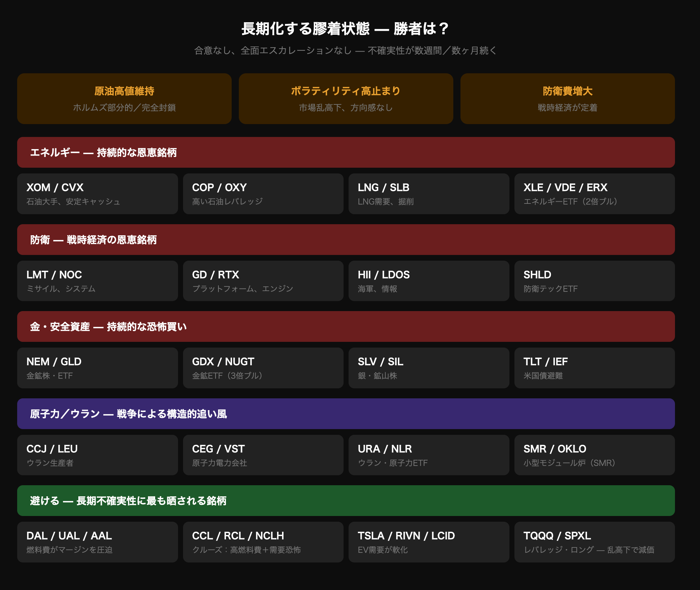Click the ボラティリティ高止まり scenario box
Image resolution: width=700 pixels, height=590 pixels.
(346, 99)
